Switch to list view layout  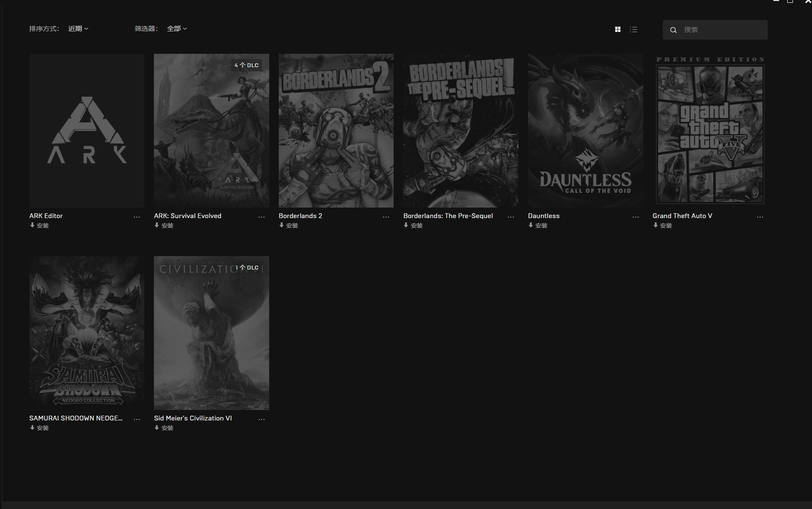pos(633,30)
